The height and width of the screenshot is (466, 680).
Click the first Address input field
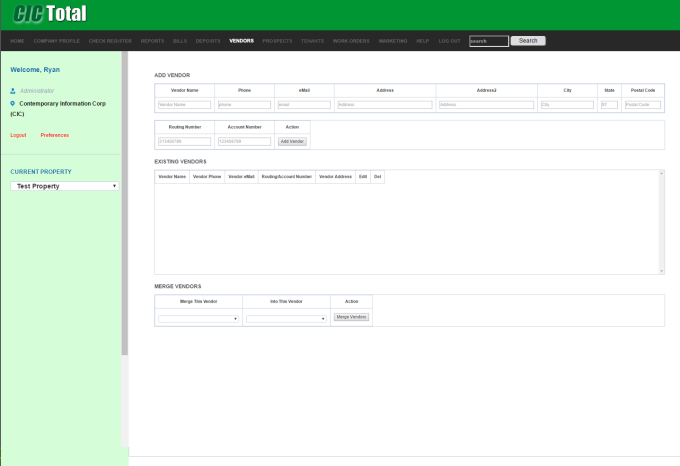tap(385, 105)
